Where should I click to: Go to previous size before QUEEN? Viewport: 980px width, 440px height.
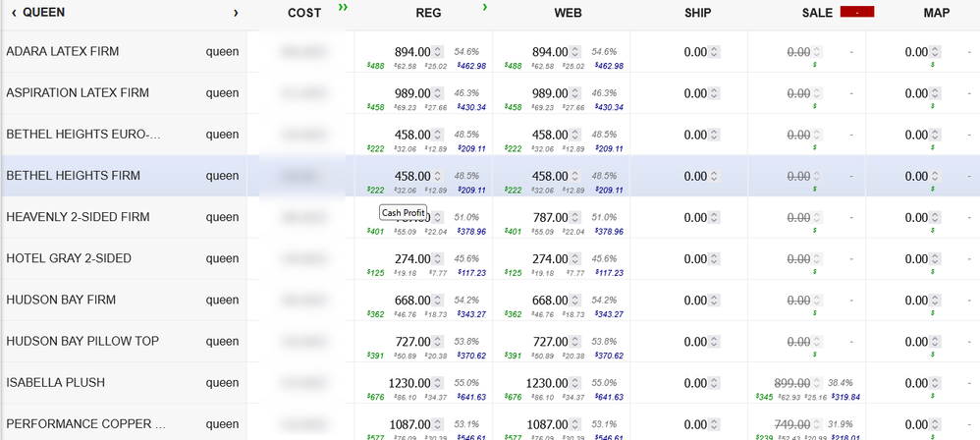[x=14, y=13]
